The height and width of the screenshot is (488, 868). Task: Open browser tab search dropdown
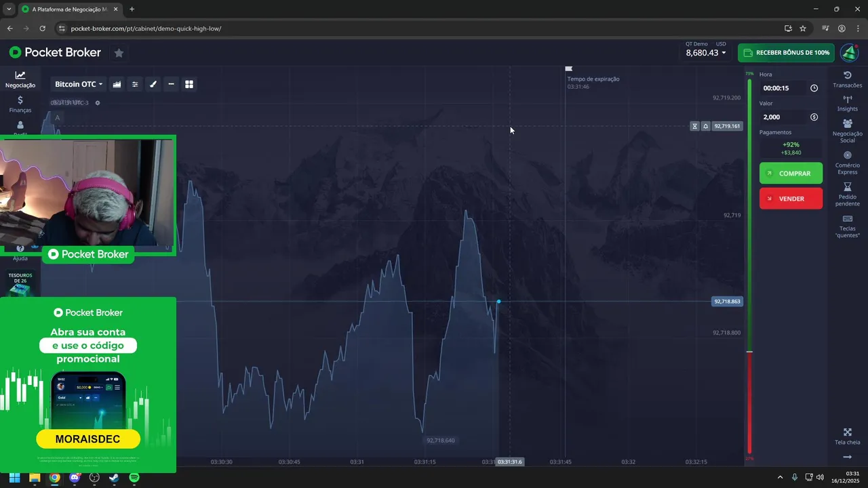point(8,9)
